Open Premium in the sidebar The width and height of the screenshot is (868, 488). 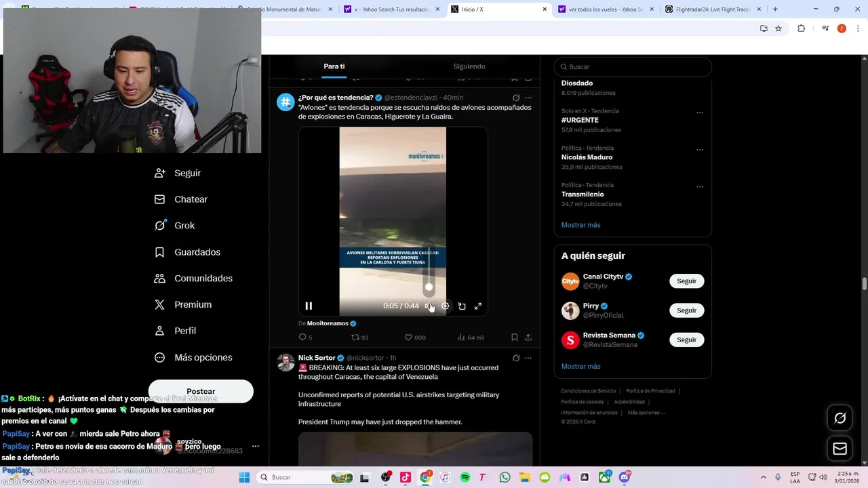click(x=184, y=305)
